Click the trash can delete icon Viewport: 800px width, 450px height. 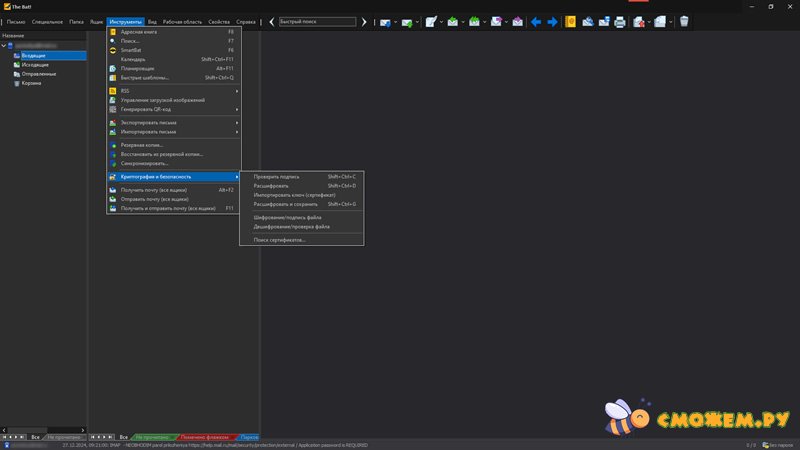[x=684, y=21]
